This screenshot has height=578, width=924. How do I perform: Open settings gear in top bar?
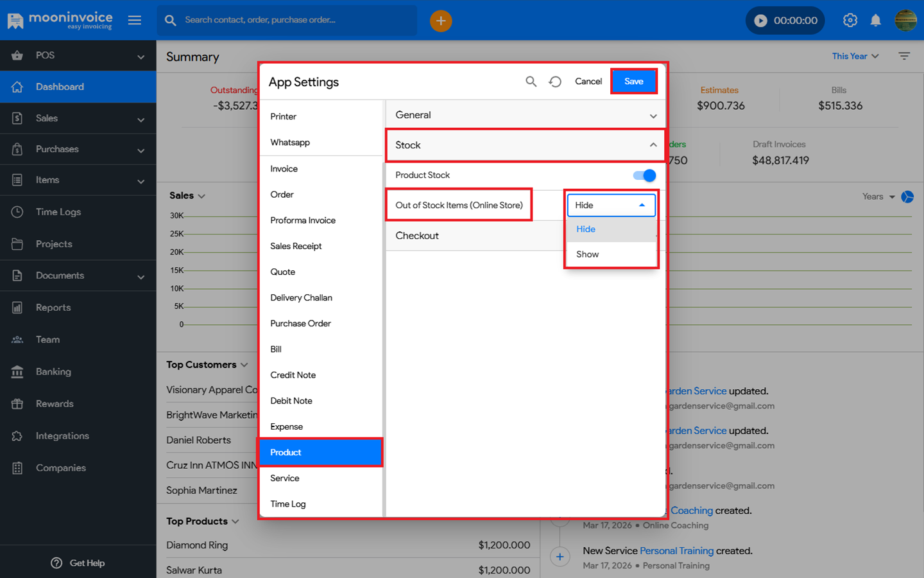pyautogui.click(x=850, y=21)
